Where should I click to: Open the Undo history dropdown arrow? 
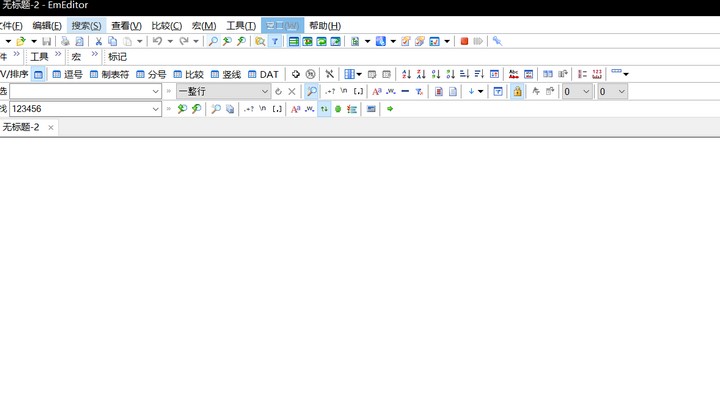[170, 41]
